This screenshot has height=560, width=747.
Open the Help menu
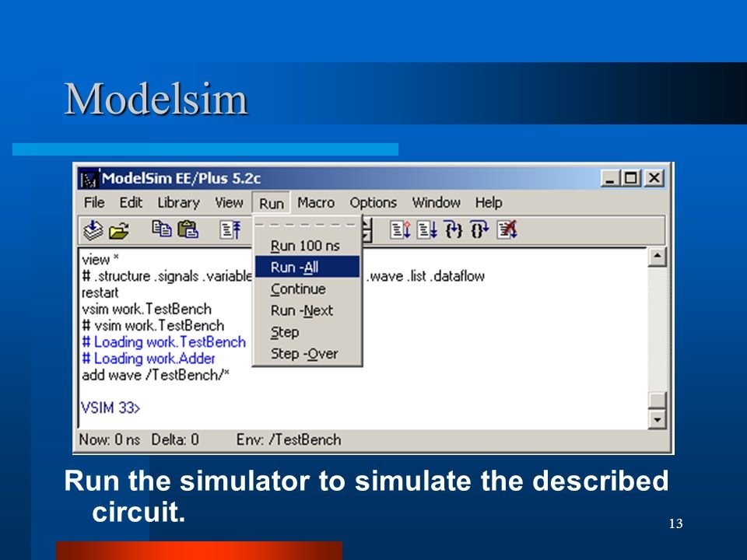pyautogui.click(x=489, y=203)
